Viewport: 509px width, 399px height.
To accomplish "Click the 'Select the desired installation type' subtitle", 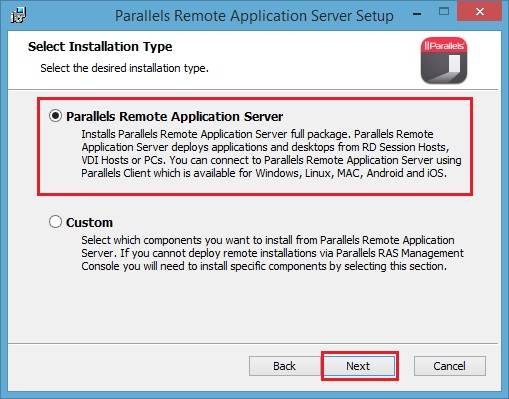I will 124,68.
